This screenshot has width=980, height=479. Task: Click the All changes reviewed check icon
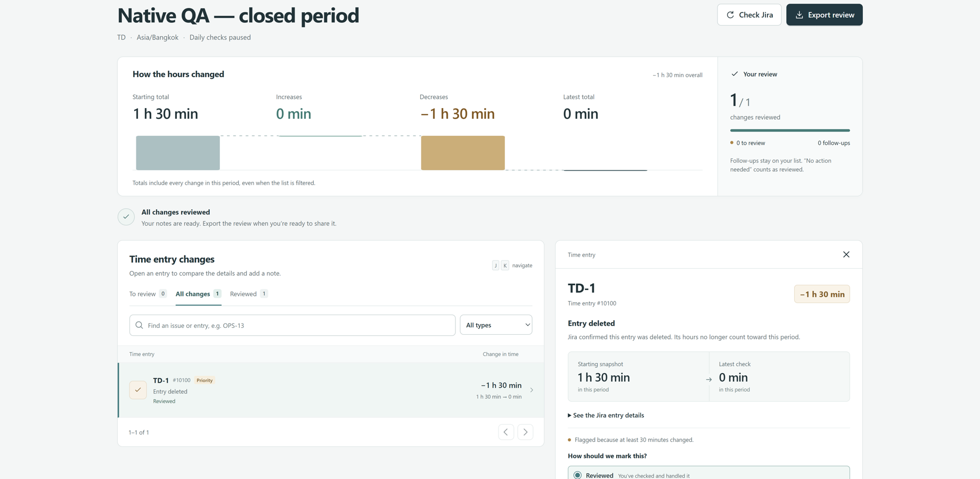(126, 217)
